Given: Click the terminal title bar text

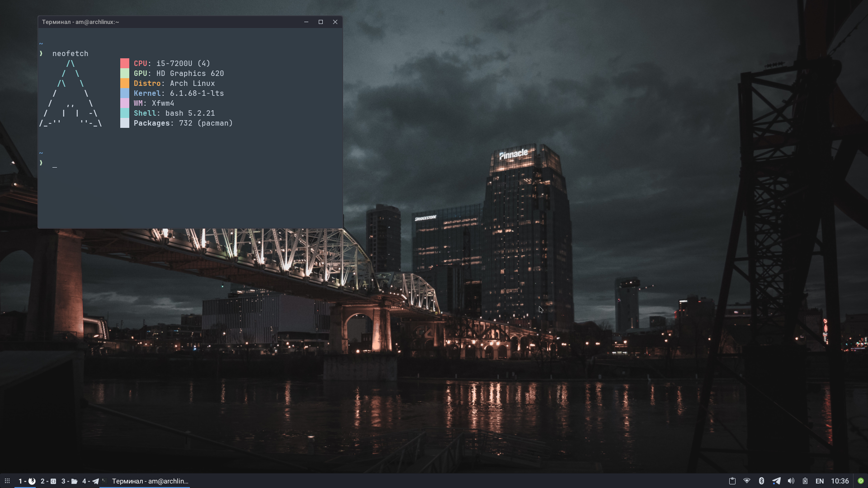Looking at the screenshot, I should [80, 22].
